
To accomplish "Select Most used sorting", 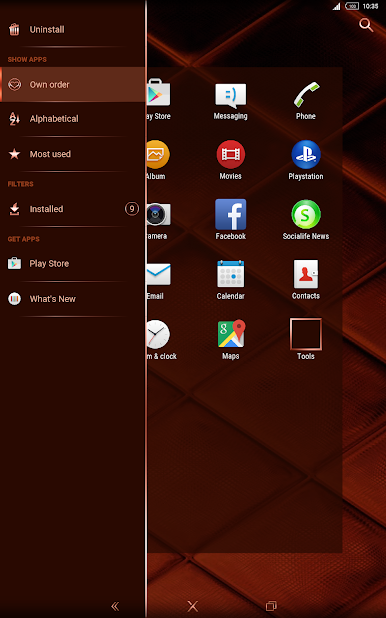I will (73, 154).
